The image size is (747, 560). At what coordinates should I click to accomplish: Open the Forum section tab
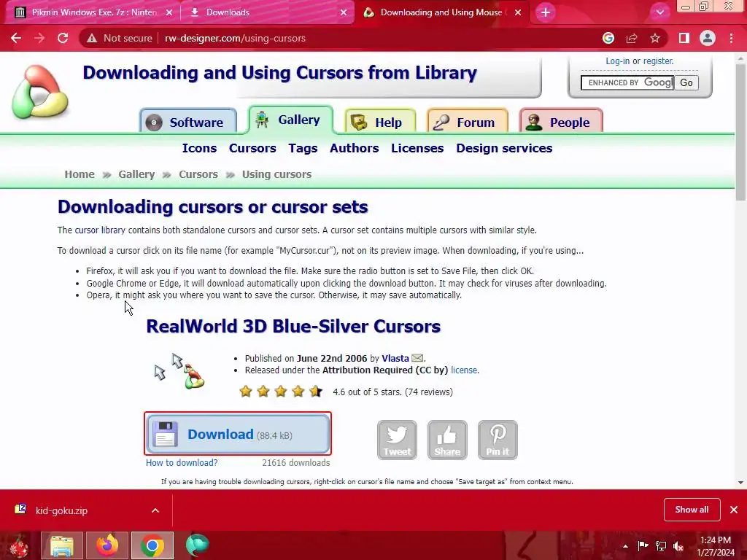[468, 122]
